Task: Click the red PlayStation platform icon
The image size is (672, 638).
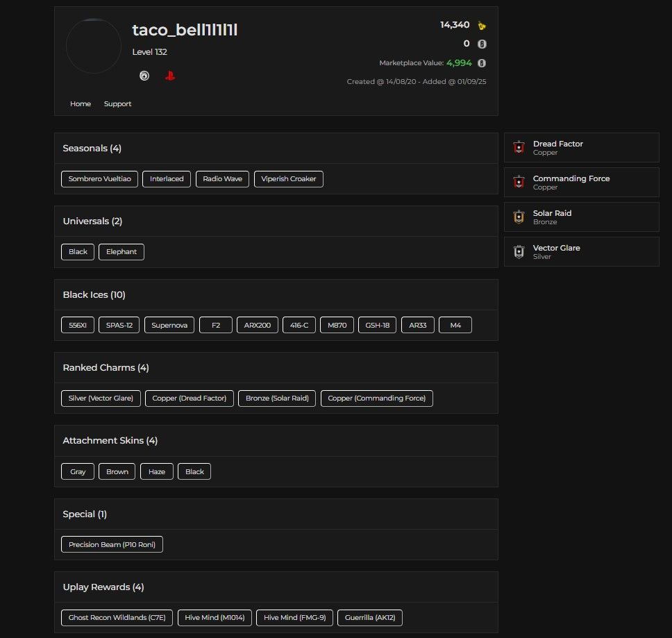Action: pos(170,76)
